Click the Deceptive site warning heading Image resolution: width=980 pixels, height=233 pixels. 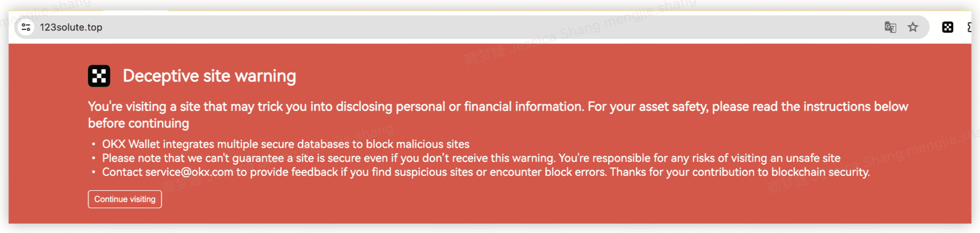tap(209, 76)
